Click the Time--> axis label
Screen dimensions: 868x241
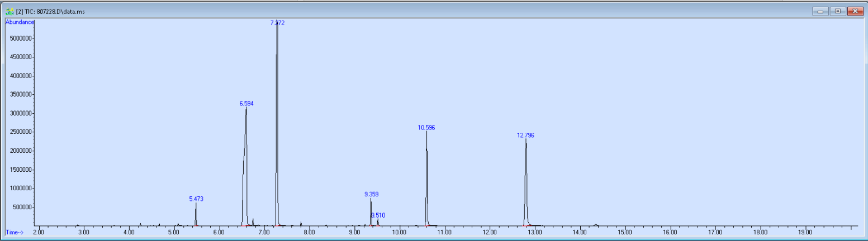pyautogui.click(x=14, y=232)
